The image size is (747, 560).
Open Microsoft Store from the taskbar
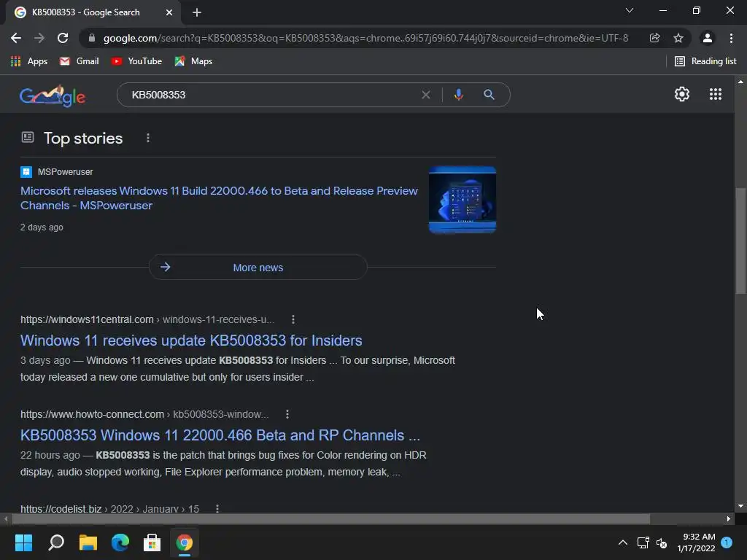coord(152,542)
